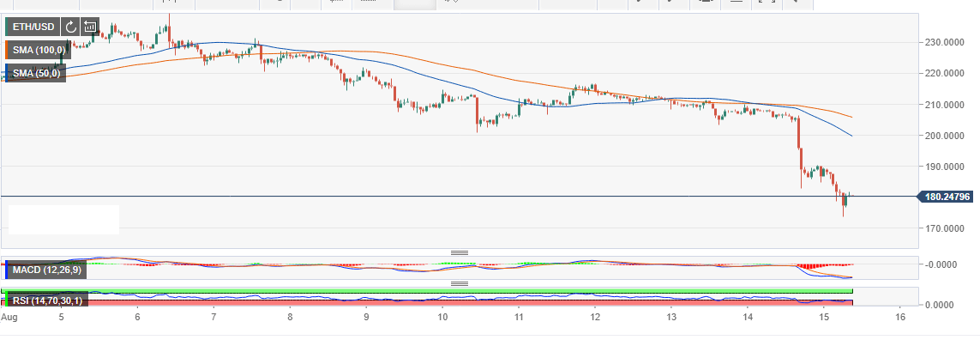Screen dimensions: 980x346
Task: Click the current price label 180.24796
Action: pyautogui.click(x=949, y=197)
